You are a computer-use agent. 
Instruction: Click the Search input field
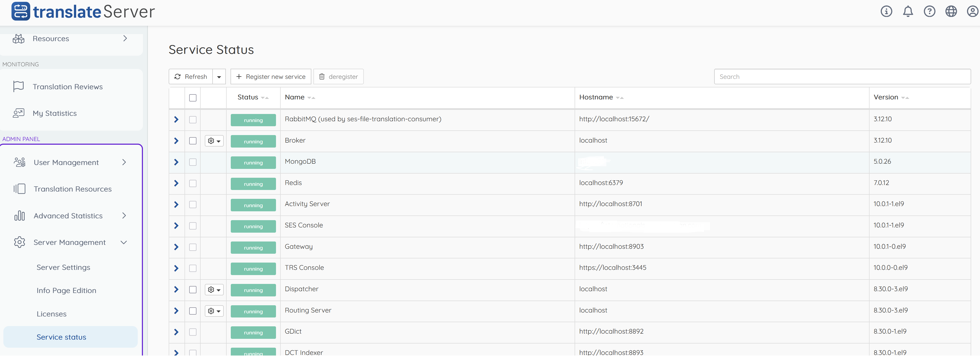pyautogui.click(x=842, y=77)
